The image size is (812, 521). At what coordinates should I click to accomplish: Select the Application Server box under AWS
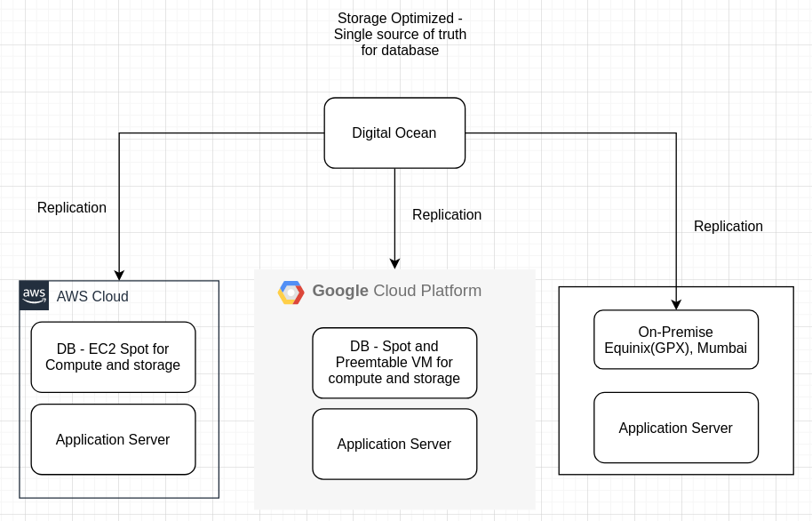[x=113, y=439]
